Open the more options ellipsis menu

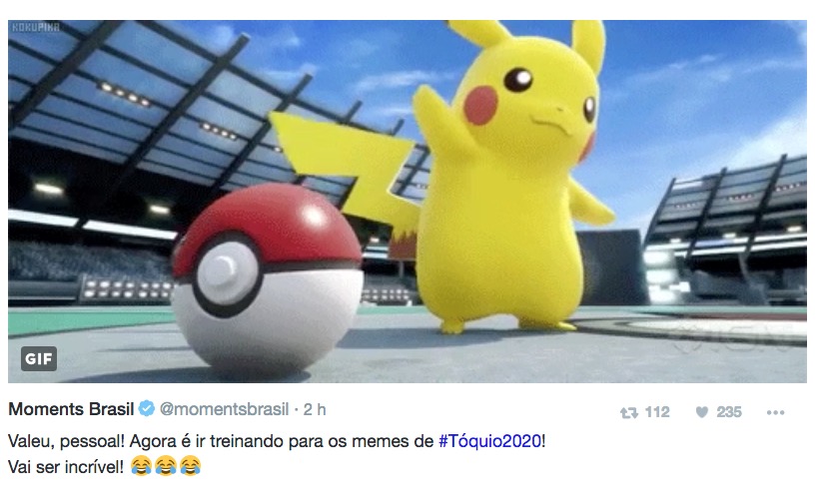click(x=775, y=413)
